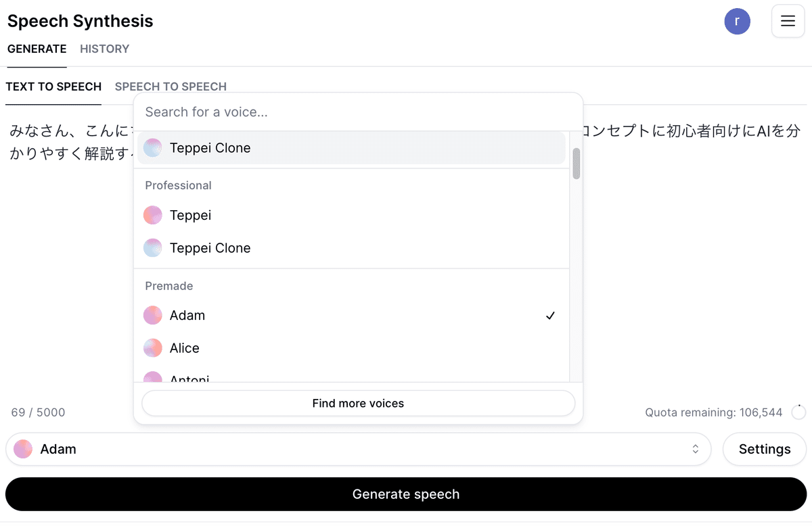Click the highlighted Teppei Clone avatar at top
This screenshot has width=812, height=526.
153,148
